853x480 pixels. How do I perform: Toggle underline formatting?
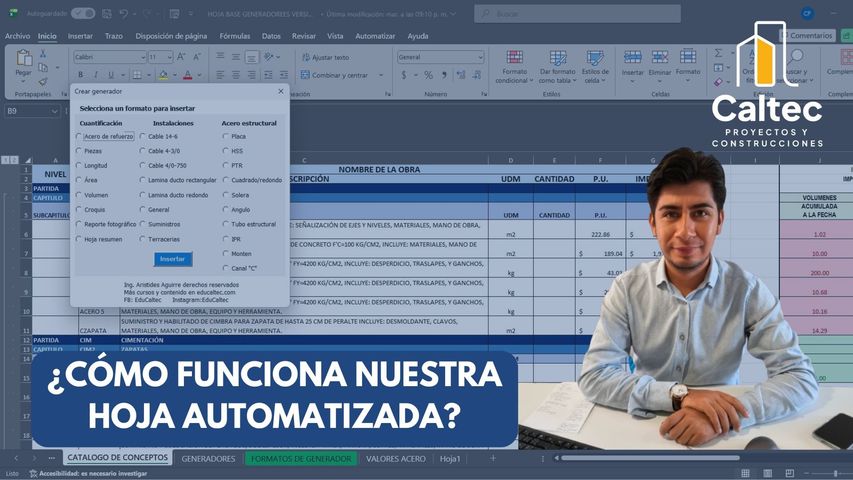[111, 75]
